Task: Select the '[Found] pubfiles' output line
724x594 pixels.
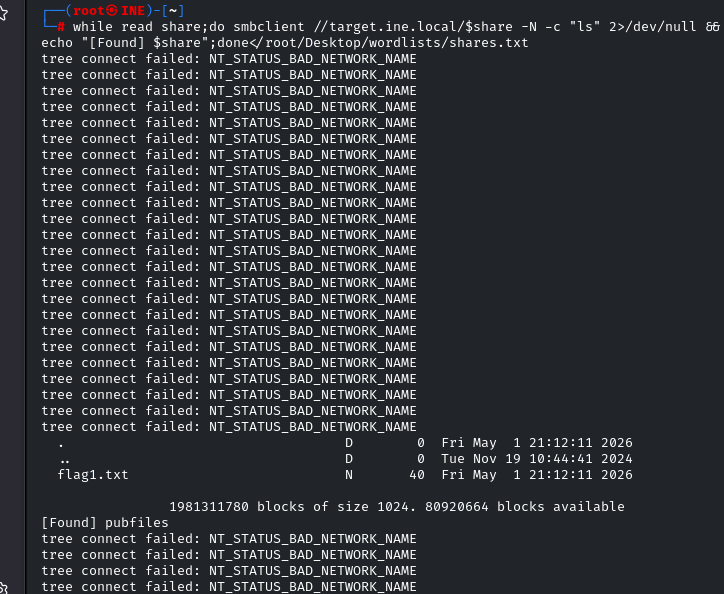Action: tap(105, 523)
